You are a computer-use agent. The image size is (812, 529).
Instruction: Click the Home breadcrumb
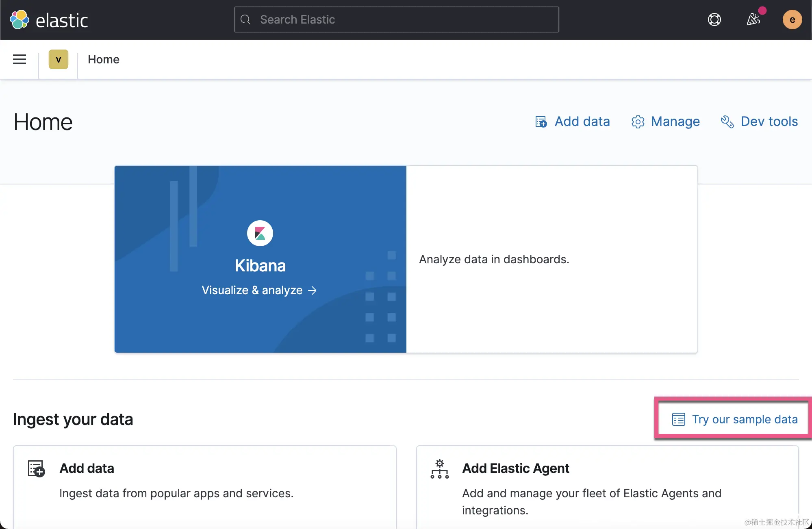click(104, 59)
